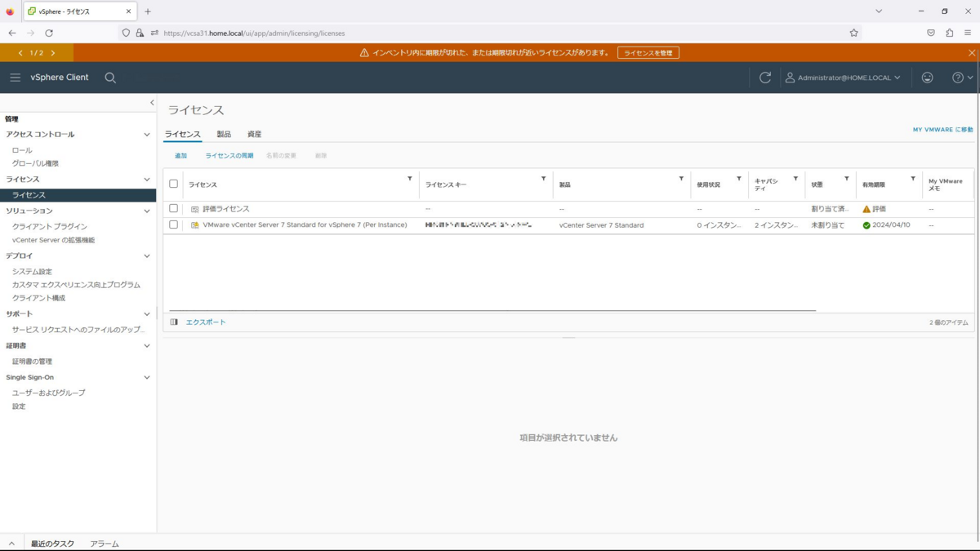The width and height of the screenshot is (980, 551).
Task: Filter the 状態 column
Action: (x=847, y=178)
